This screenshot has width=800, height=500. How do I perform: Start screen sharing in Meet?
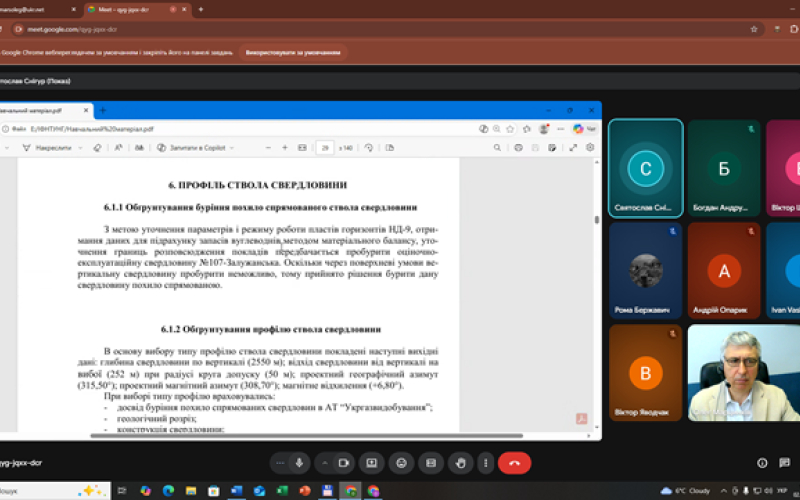[x=372, y=462]
